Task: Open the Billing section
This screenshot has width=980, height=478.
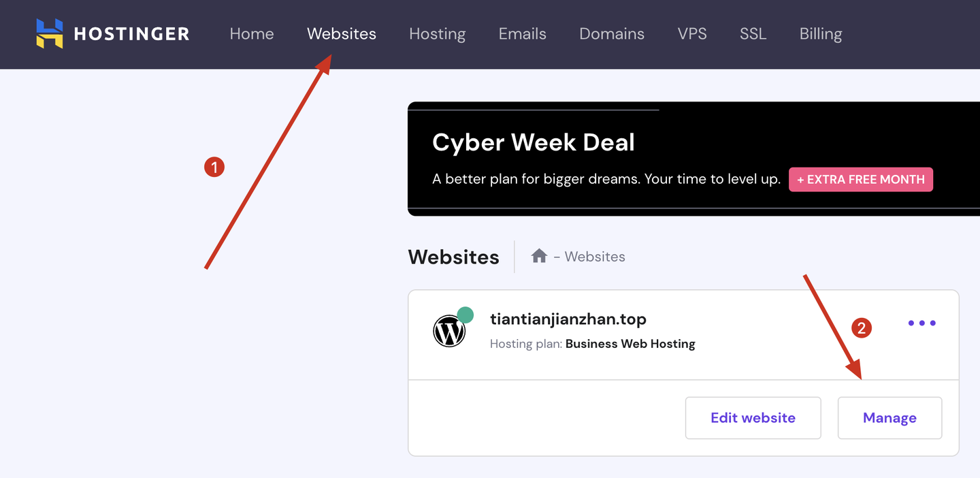Action: point(821,34)
